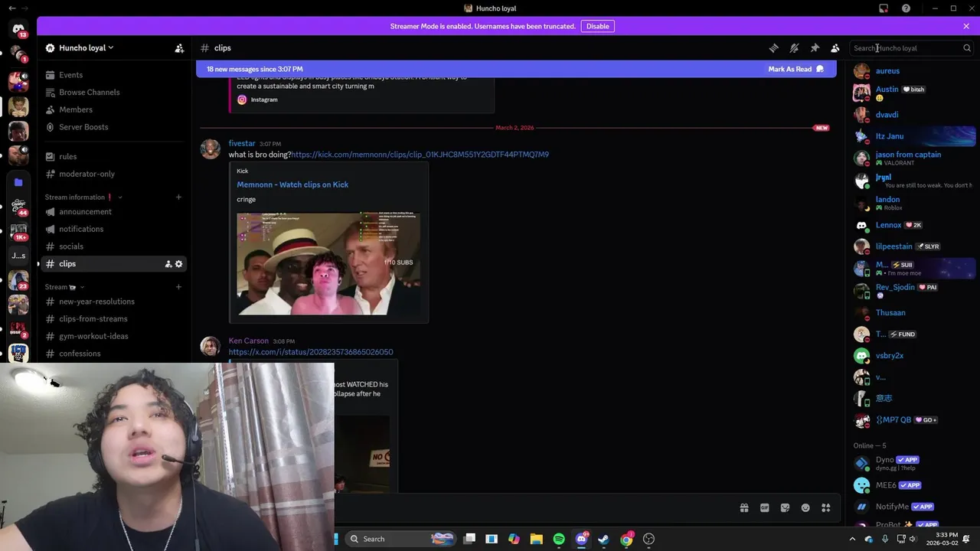Viewport: 980px width, 551px height.
Task: Select member lilpeestain
Action: (913, 246)
